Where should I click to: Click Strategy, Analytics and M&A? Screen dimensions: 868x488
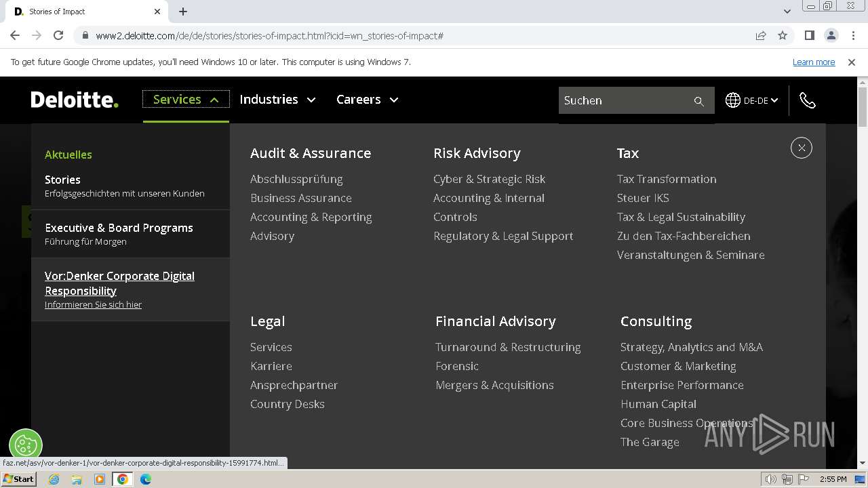point(692,347)
